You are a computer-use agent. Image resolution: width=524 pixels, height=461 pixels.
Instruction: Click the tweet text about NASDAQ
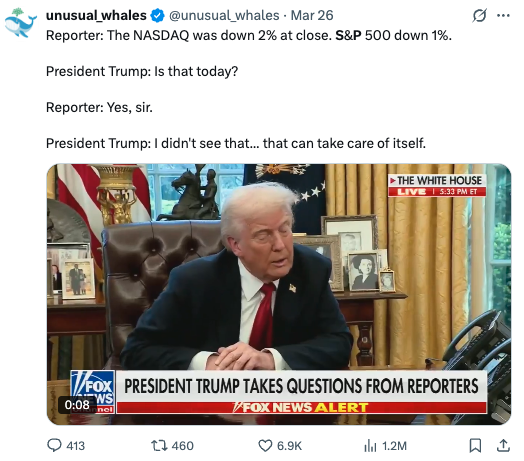coord(249,35)
